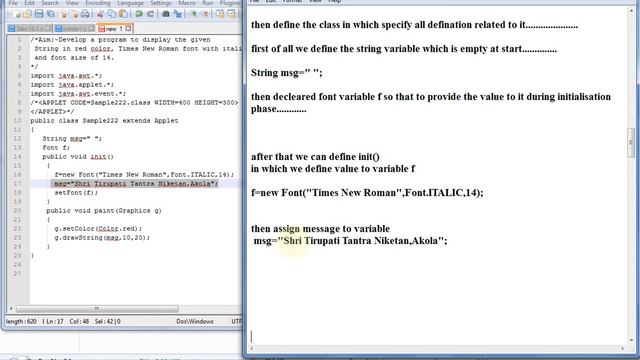Click line number 27 in Notepad++ margin

pyautogui.click(x=17, y=273)
